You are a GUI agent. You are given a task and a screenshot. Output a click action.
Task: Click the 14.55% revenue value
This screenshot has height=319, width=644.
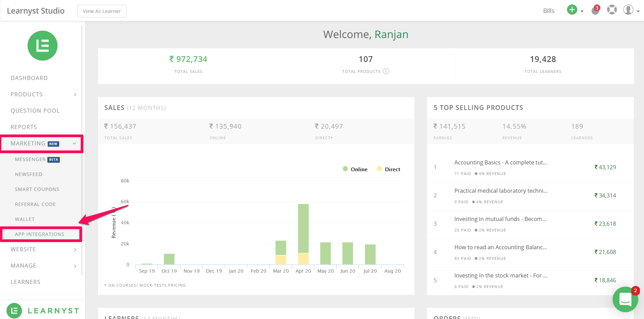pyautogui.click(x=514, y=126)
